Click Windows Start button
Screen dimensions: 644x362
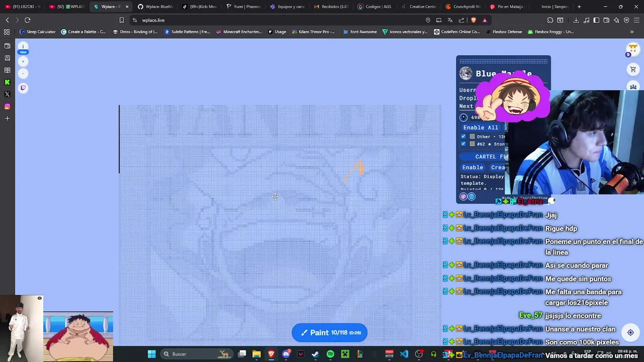click(151, 354)
